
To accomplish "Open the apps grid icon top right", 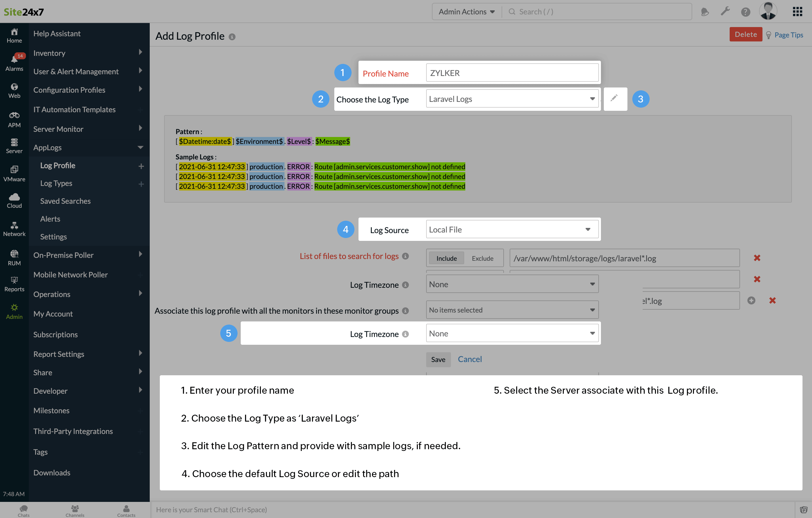I will click(797, 12).
